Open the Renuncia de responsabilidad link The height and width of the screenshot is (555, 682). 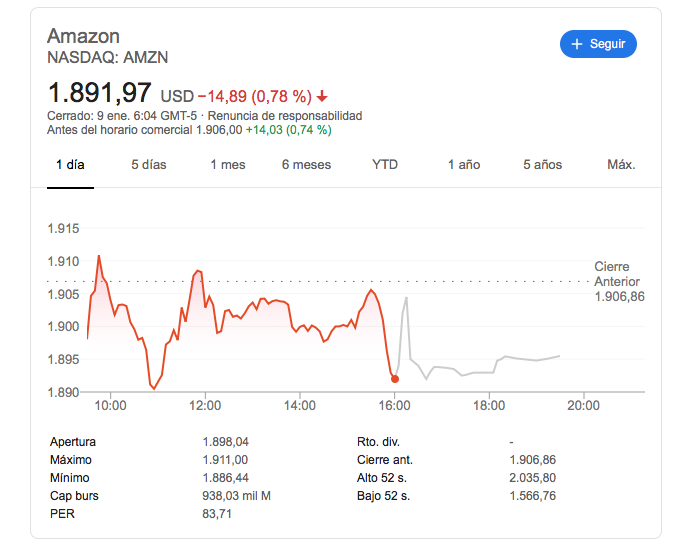(x=299, y=116)
